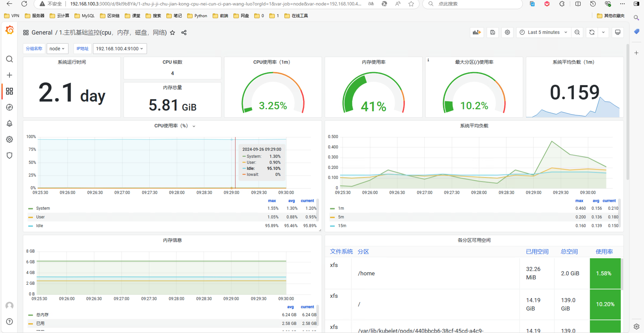Save the dashboard with disk icon
644x333 pixels.
click(x=492, y=32)
